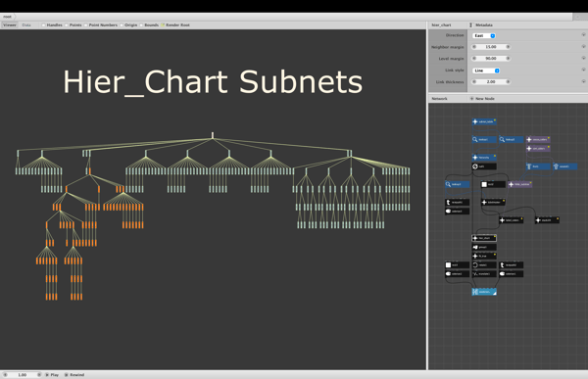Increase the Link thickness value
The width and height of the screenshot is (588, 379).
tap(508, 81)
